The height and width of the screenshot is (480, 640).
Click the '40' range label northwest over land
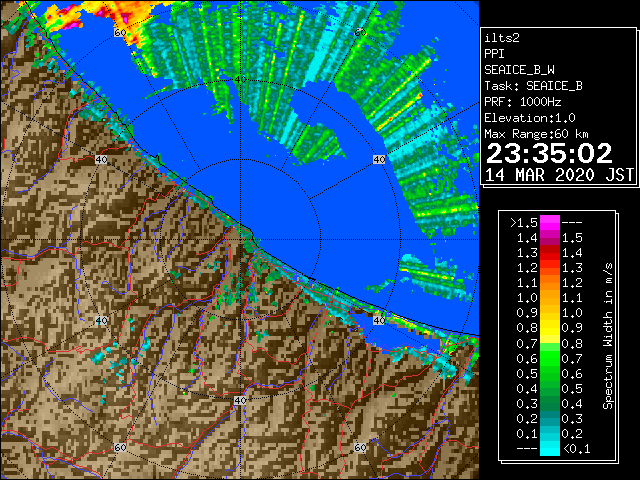click(x=101, y=159)
